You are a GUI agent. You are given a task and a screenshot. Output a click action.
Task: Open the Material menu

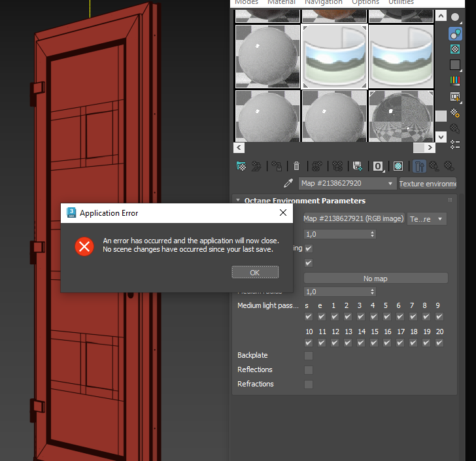coord(281,2)
